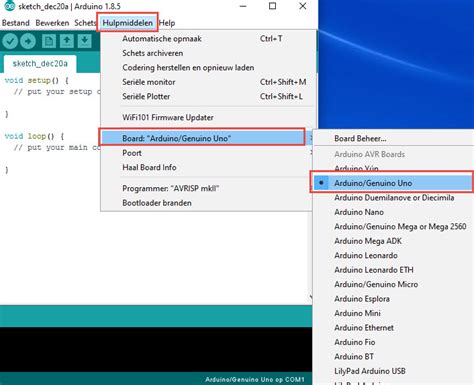Choose Schets archiveren
Image resolution: width=474 pixels, height=385 pixels.
[207, 53]
